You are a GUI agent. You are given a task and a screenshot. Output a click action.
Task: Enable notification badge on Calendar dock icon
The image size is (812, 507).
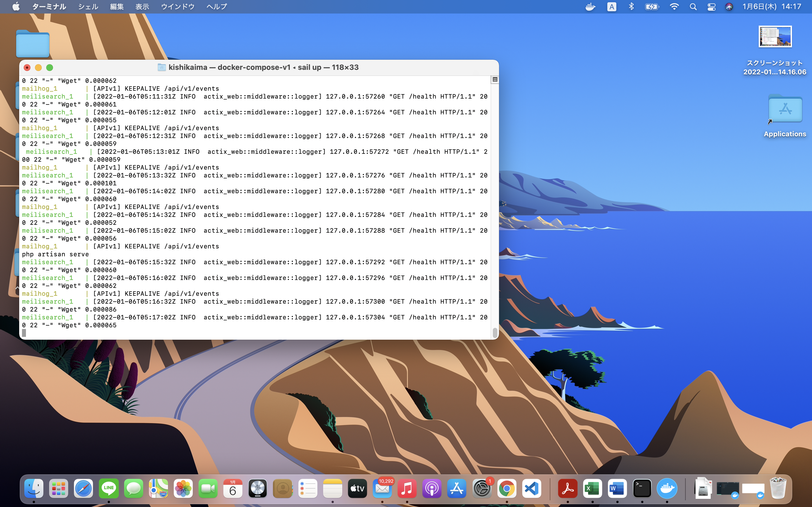tap(233, 488)
